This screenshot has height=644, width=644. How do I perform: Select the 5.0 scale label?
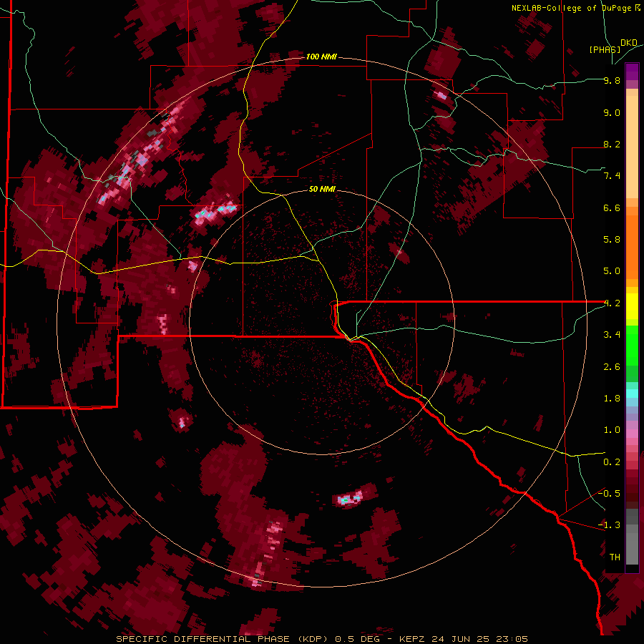coord(612,271)
